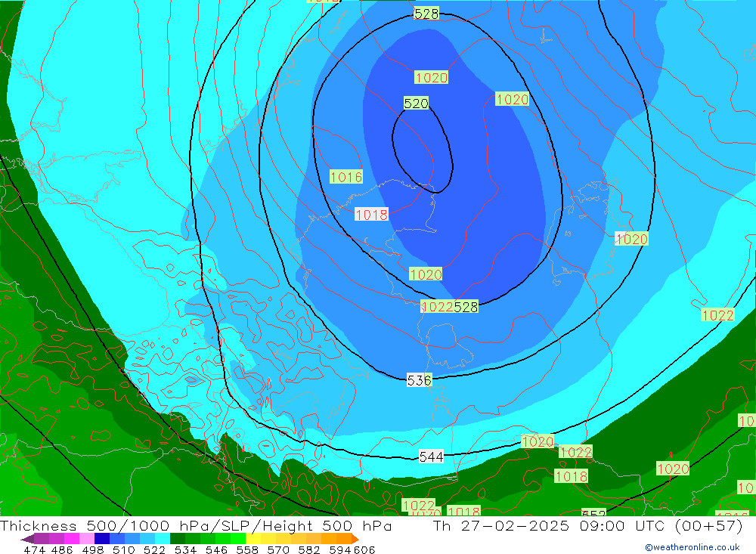Viewport: 756px width, 554px height.
Task: Select the chart title 'Thickness 500/1000 hPa/SLP/Height 500 hPa'
Action: coord(196,525)
